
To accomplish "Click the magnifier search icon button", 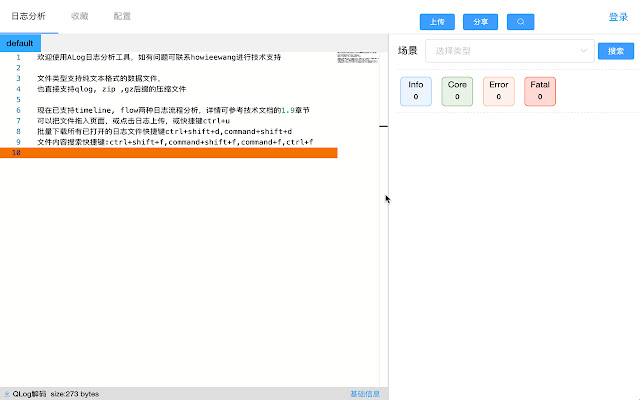I will [520, 22].
